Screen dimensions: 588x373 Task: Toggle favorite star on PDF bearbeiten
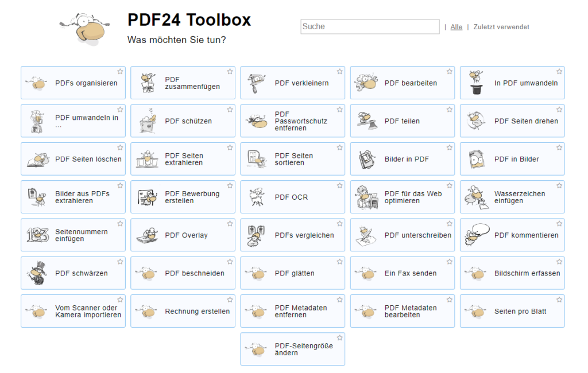pos(450,72)
